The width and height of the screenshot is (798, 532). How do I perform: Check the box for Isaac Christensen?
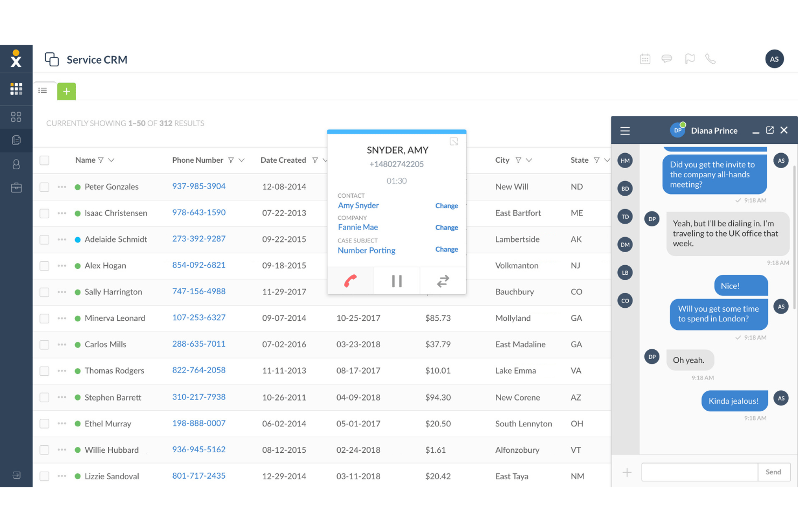(44, 213)
